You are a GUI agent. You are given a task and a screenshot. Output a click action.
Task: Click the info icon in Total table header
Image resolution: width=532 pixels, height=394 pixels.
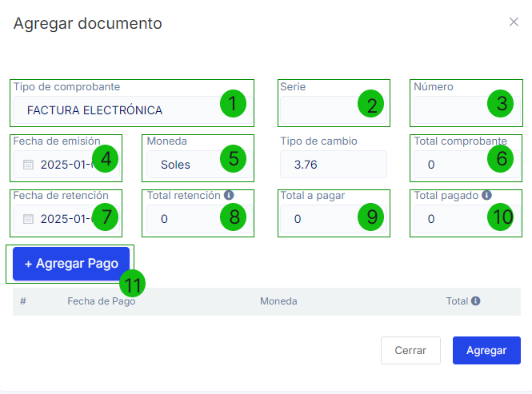point(475,301)
